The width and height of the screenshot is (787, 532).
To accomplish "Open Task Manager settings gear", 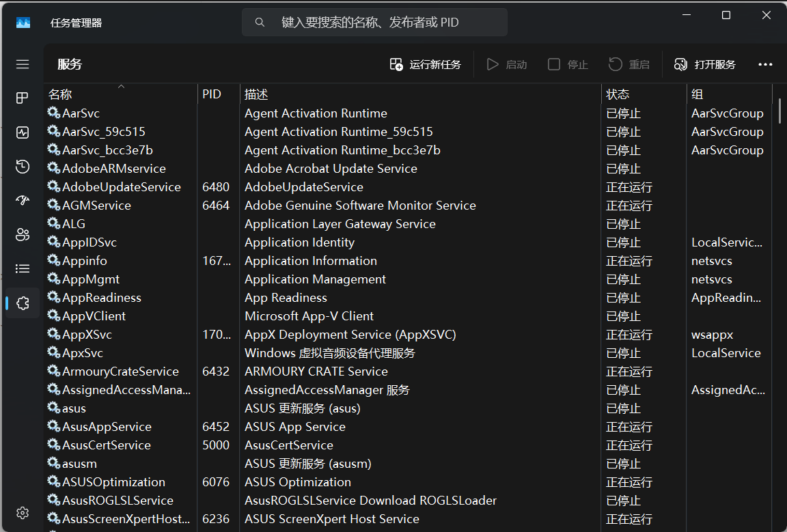I will (x=23, y=513).
